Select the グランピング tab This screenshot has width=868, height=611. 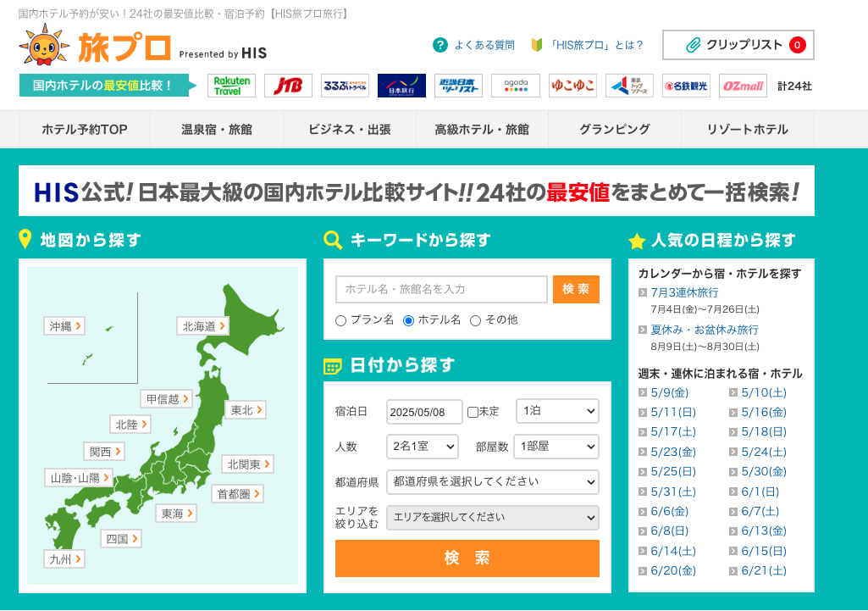click(x=615, y=129)
